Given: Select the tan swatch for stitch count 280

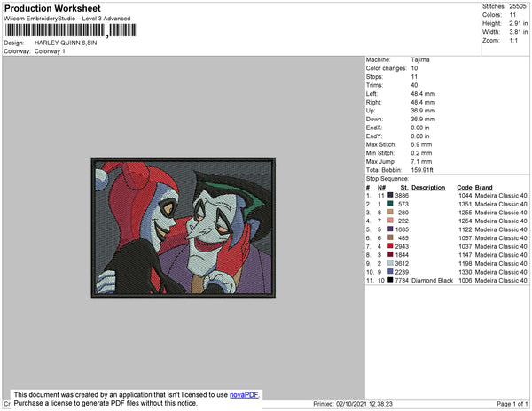Looking at the screenshot, I should (x=390, y=212).
